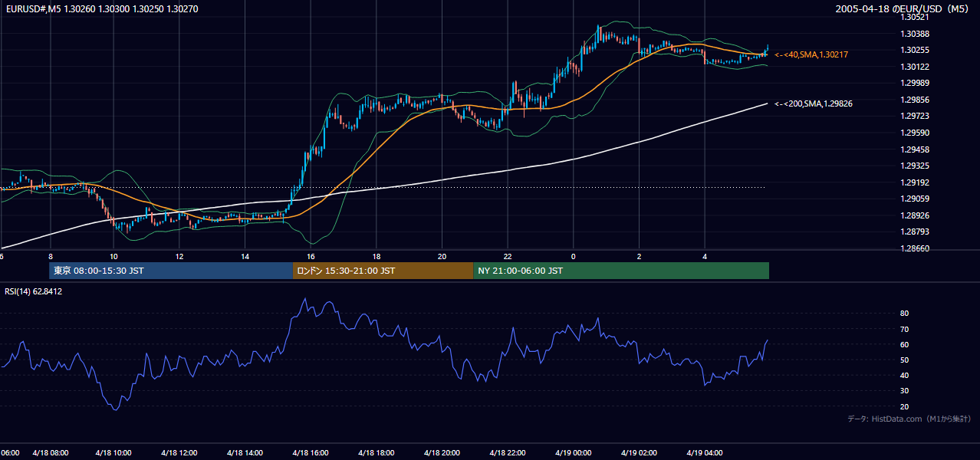Viewport: 980px width, 460px height.
Task: Select the 東京 08:00-15:30 JST session bar
Action: 170,271
